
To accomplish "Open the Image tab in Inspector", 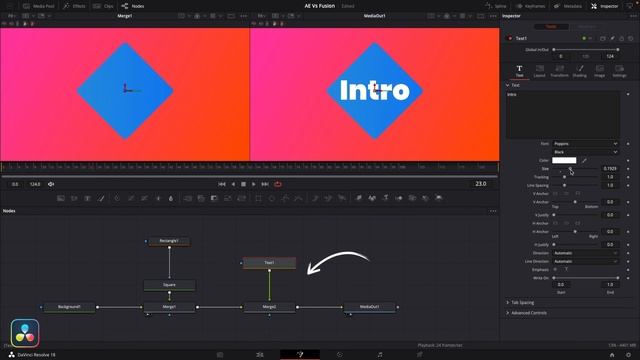I will [600, 71].
